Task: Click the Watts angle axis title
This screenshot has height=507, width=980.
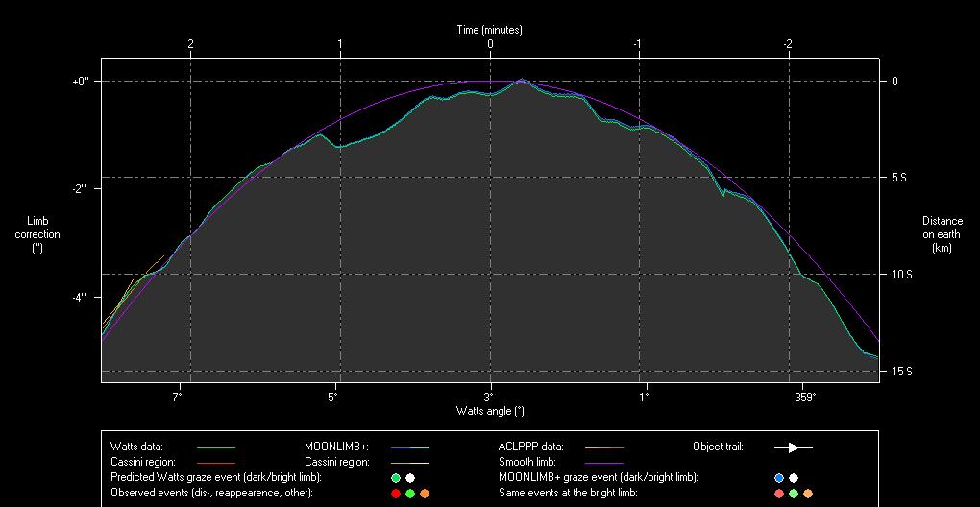Action: tap(489, 411)
